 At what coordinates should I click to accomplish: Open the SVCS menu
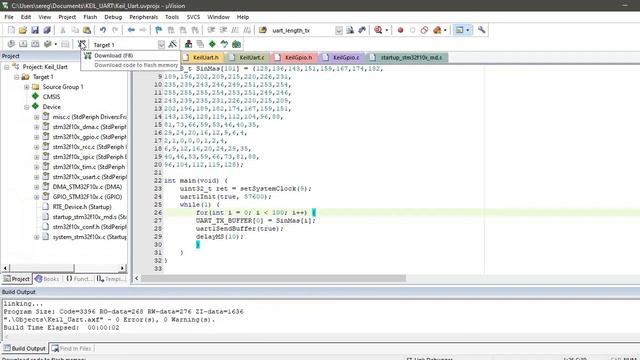pyautogui.click(x=193, y=17)
